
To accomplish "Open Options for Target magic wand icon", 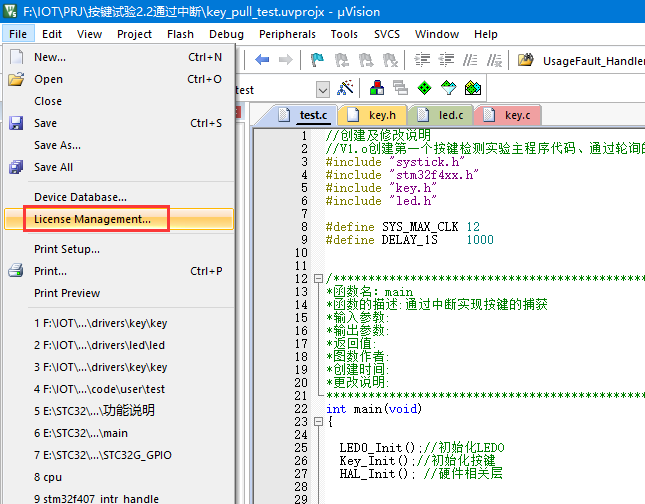I will [345, 89].
